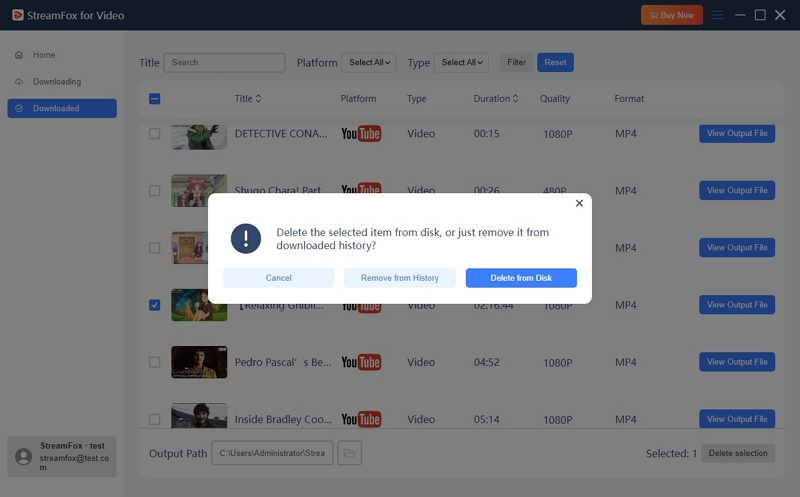Toggle the select-all header checkbox
Image resolution: width=800 pixels, height=497 pixels.
[155, 98]
